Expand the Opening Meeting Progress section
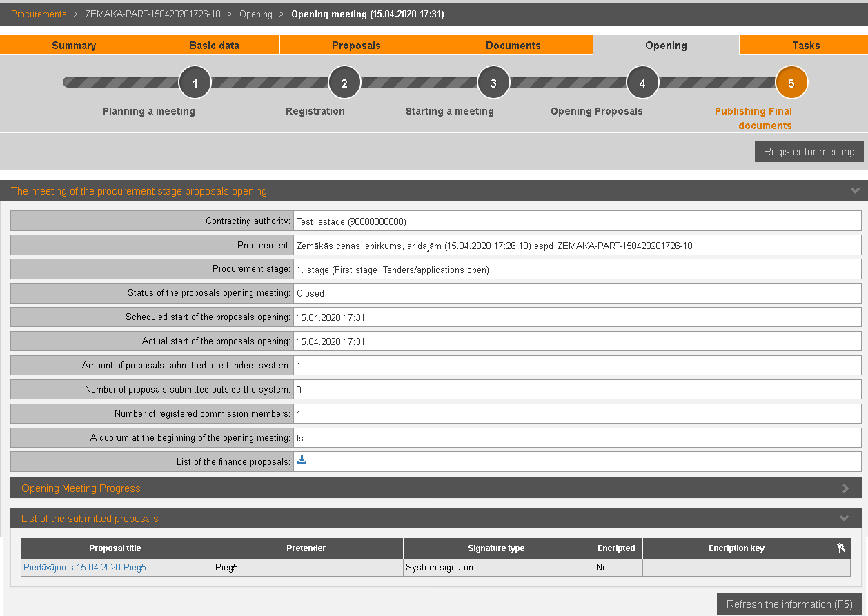 (x=845, y=488)
